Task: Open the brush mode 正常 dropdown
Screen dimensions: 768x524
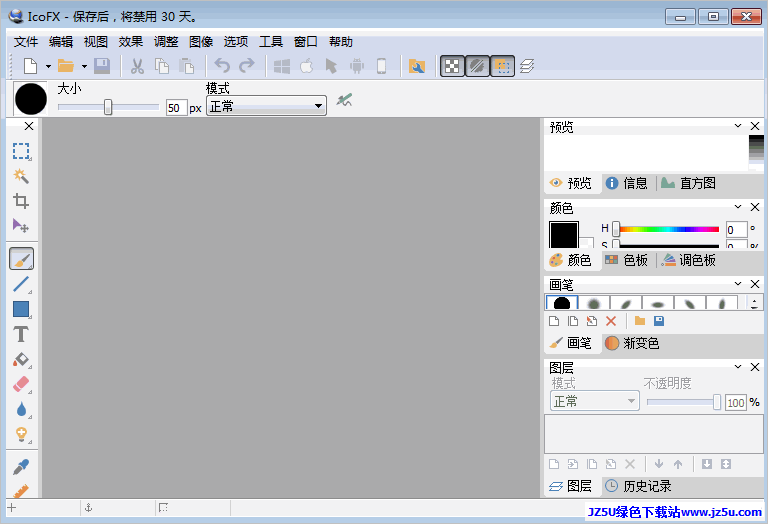Action: 266,106
